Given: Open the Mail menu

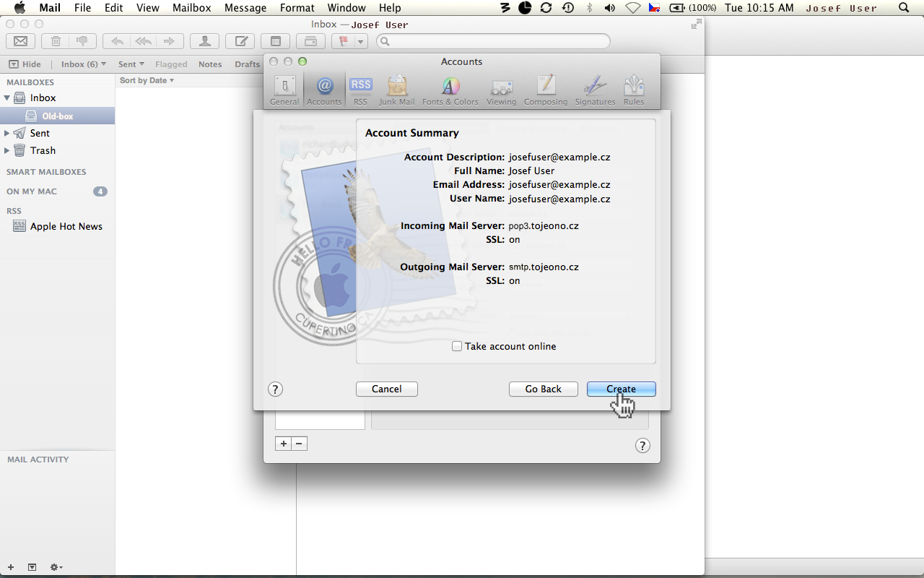Looking at the screenshot, I should click(x=50, y=8).
